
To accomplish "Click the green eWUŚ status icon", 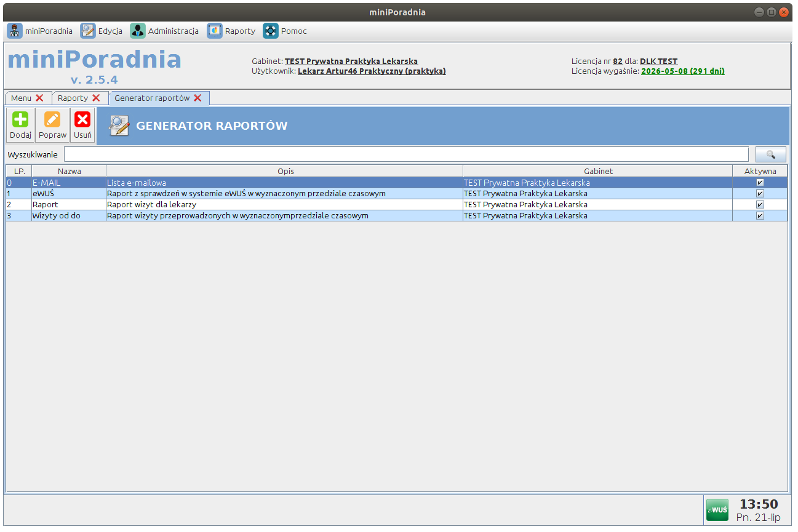I will coord(717,510).
